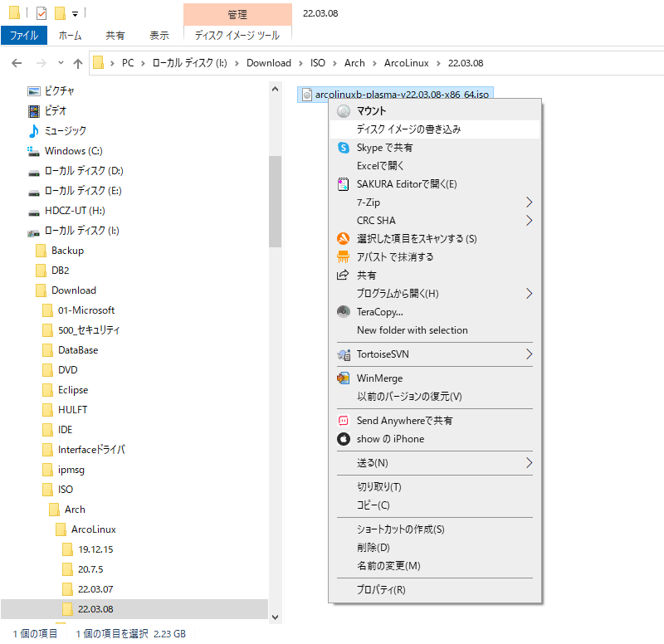
Task: Click the Pictures library icon in sidebar
Action: point(33,90)
